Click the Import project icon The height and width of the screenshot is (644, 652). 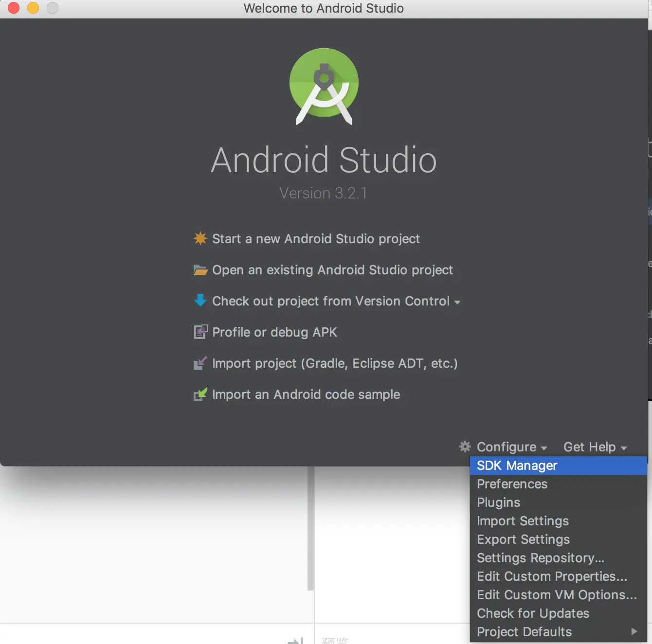200,363
